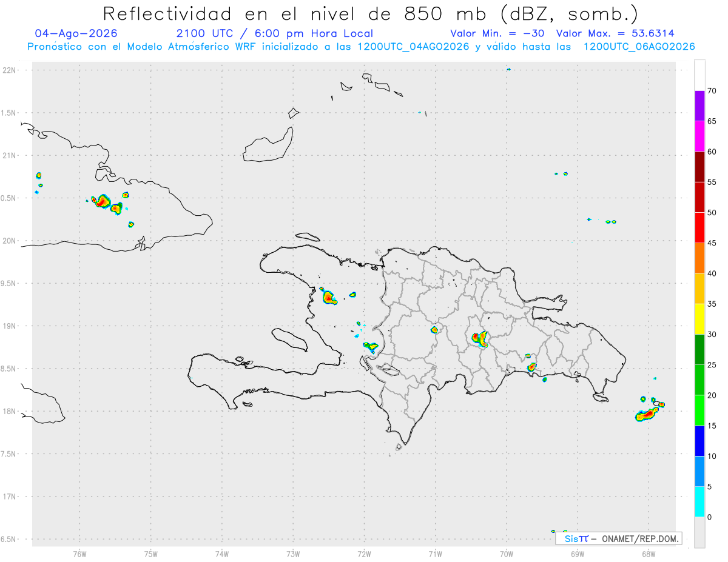
Task: Click the colorbar label "60"
Action: (712, 152)
